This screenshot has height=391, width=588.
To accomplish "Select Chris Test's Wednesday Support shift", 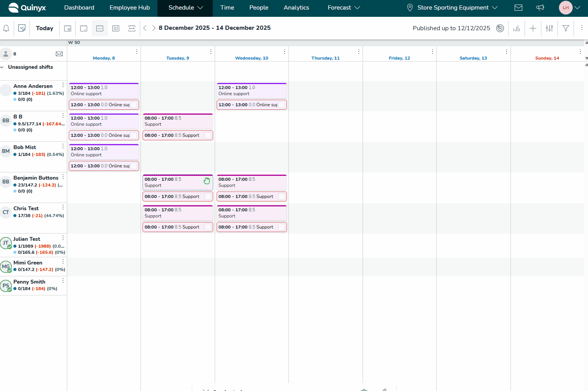I will (x=252, y=213).
